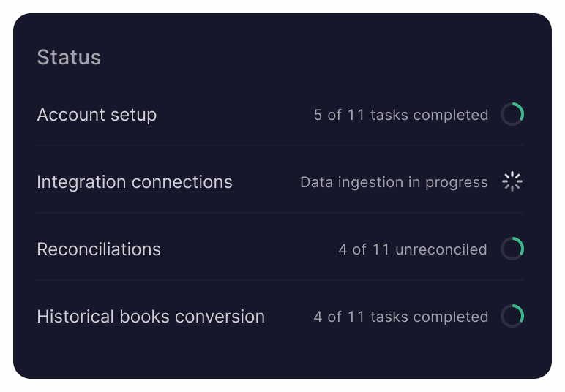Viewport: 565px width, 392px height.
Task: Click the Status heading
Action: point(69,57)
